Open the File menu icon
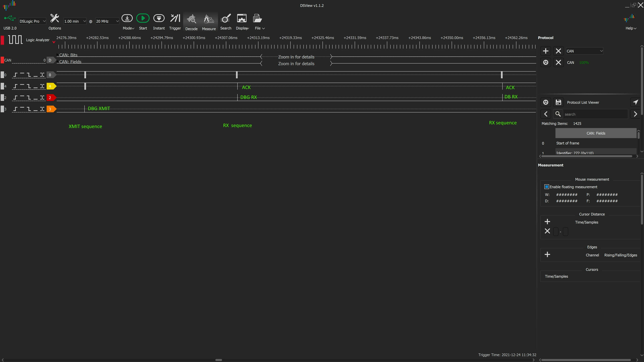644x362 pixels. click(x=257, y=18)
